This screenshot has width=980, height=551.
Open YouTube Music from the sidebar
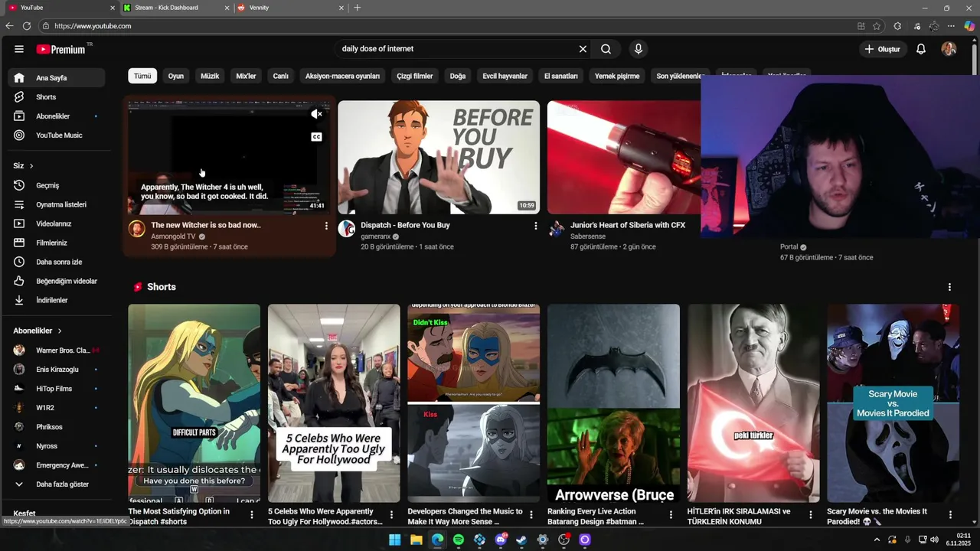tap(57, 135)
